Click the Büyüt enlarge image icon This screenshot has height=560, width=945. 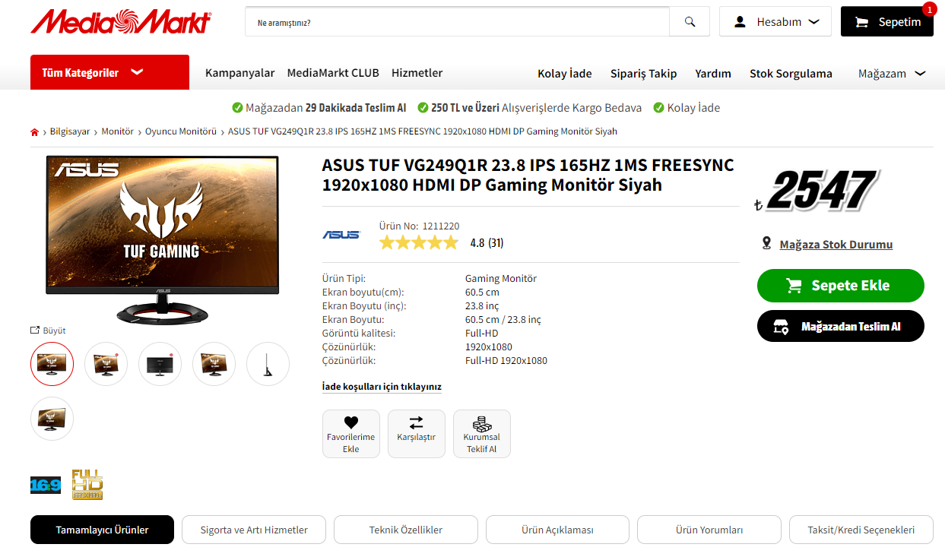click(35, 331)
